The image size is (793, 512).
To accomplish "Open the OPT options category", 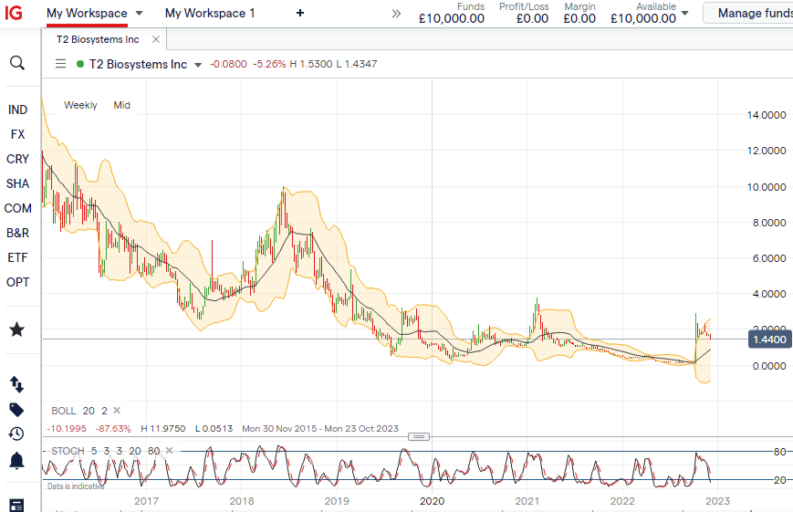I will 18,282.
